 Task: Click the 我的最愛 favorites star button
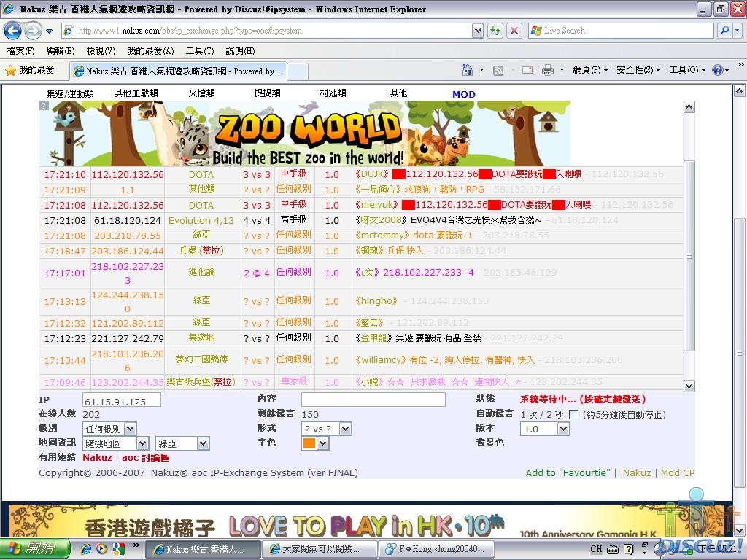pos(29,71)
